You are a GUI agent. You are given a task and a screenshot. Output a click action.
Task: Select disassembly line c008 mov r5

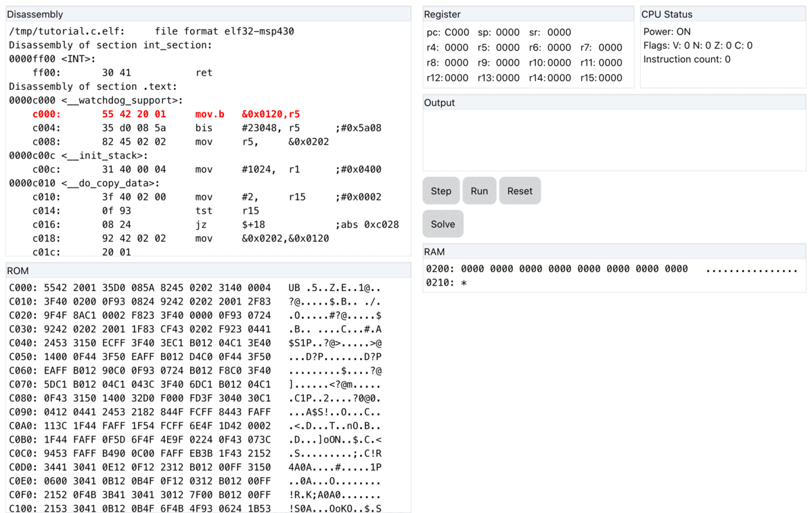pyautogui.click(x=180, y=141)
